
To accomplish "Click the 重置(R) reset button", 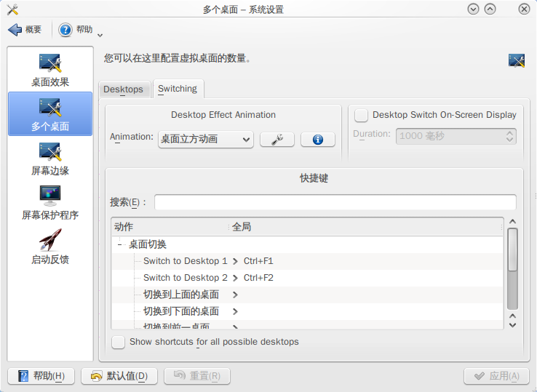I will (197, 376).
